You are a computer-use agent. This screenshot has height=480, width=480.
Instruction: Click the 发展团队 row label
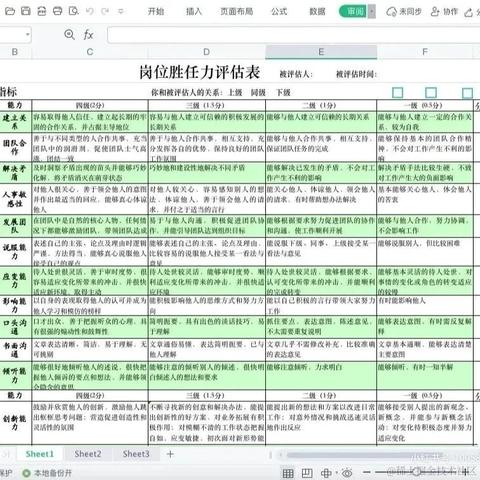pos(15,226)
